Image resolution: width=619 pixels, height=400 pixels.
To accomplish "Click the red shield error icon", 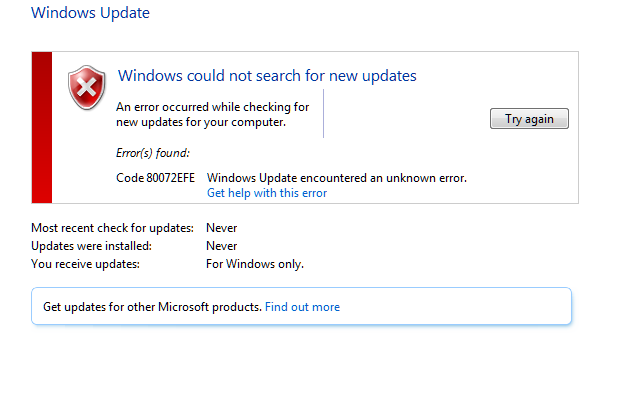I will point(86,88).
